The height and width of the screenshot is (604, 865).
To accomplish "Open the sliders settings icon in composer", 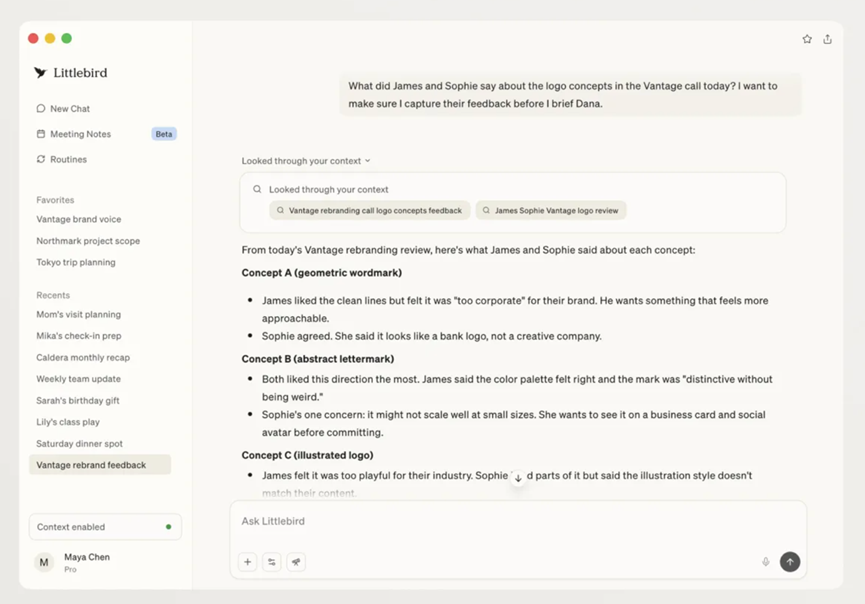I will click(272, 562).
